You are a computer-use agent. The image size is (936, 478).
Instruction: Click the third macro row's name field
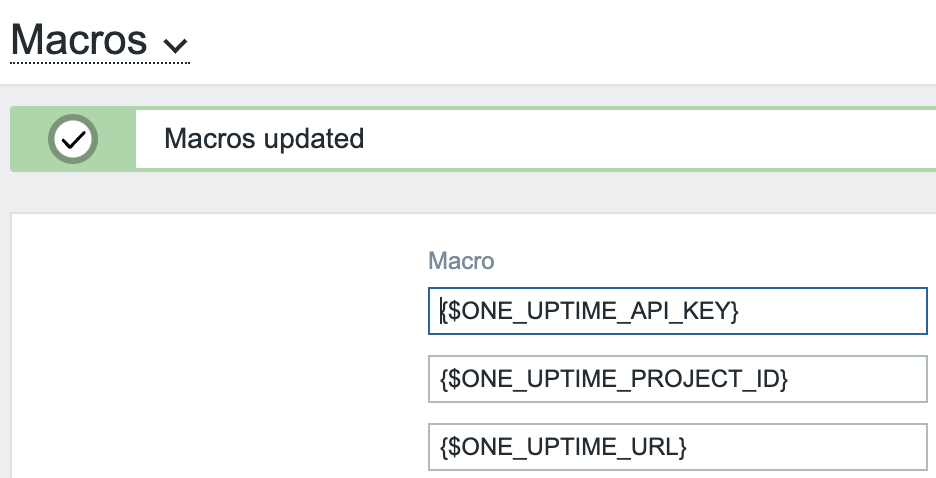point(677,447)
